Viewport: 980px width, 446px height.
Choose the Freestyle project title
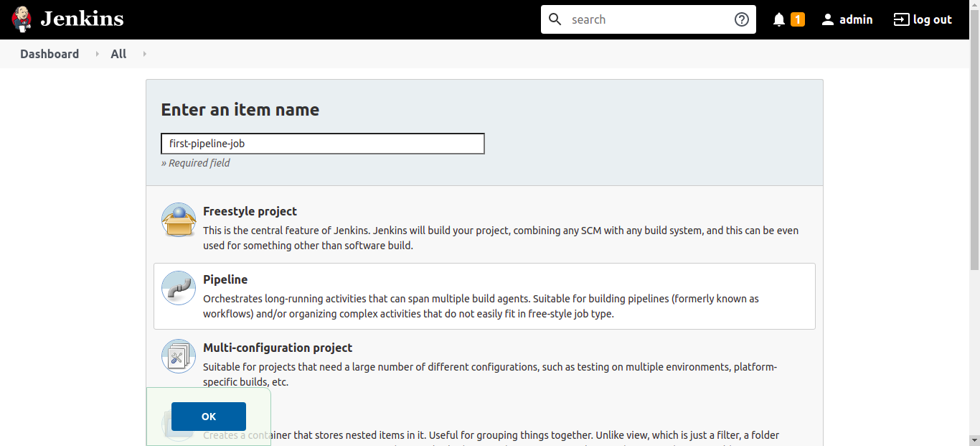click(x=250, y=211)
